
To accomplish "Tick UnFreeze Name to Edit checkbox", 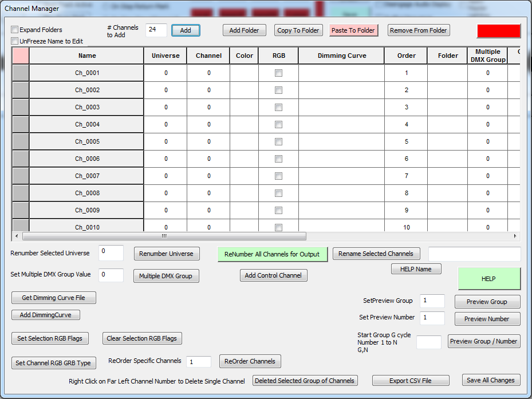I will click(14, 41).
